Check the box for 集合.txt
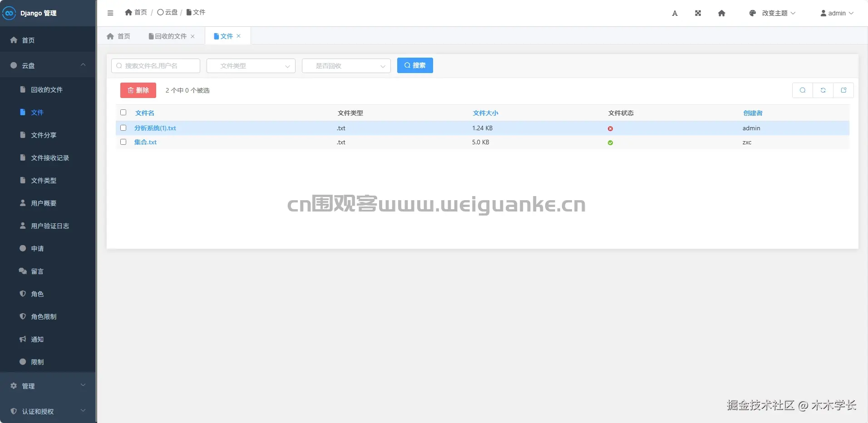 [x=123, y=142]
